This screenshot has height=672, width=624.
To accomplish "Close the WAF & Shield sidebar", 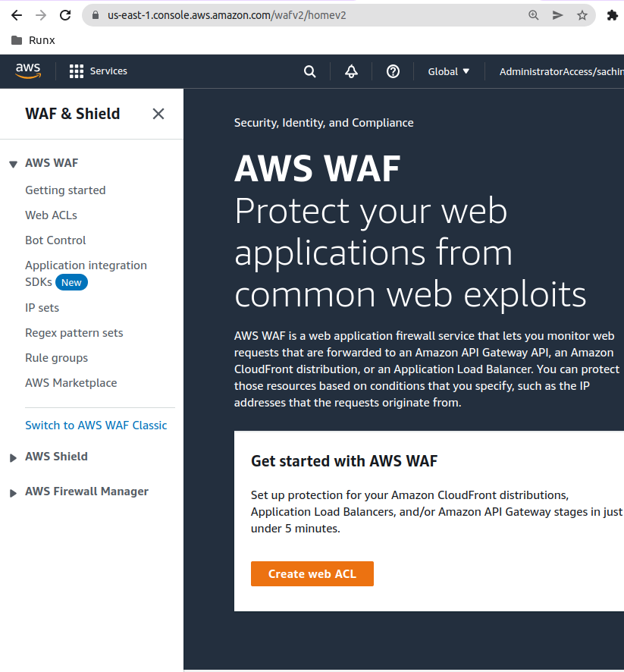I will click(x=158, y=114).
